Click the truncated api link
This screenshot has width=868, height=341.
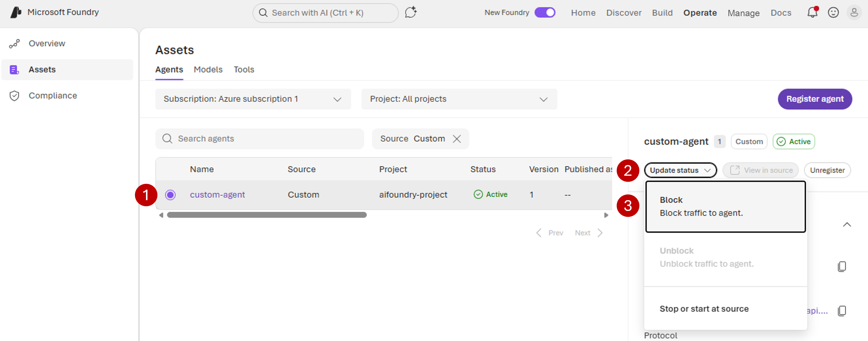(x=817, y=311)
